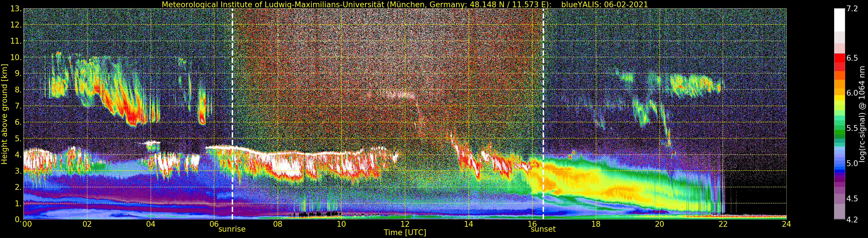This screenshot has width=868, height=238.
Task: Click the 'Time [UTC]' axis label
Action: tap(405, 233)
